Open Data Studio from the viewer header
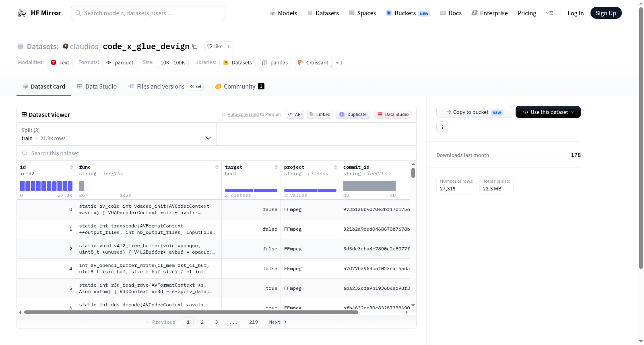 393,114
